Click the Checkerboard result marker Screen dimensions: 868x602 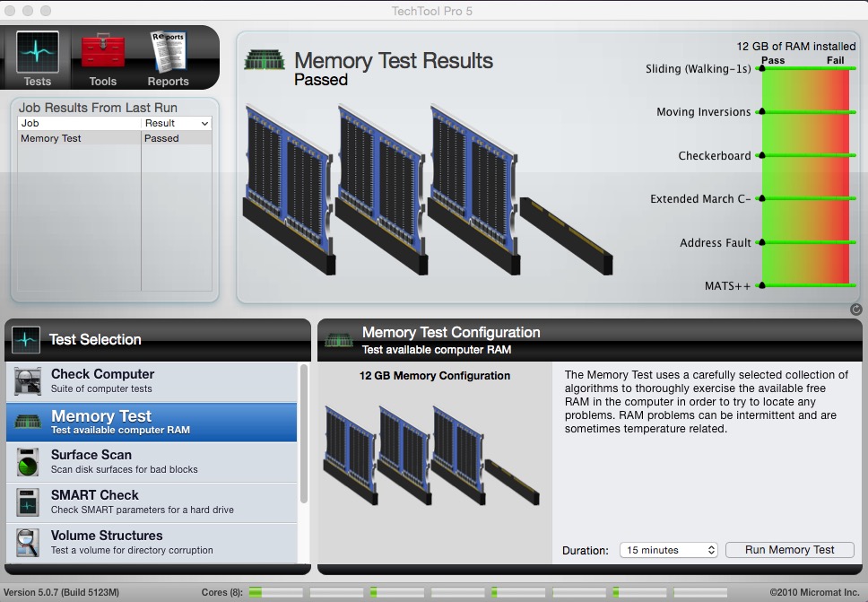[x=761, y=155]
